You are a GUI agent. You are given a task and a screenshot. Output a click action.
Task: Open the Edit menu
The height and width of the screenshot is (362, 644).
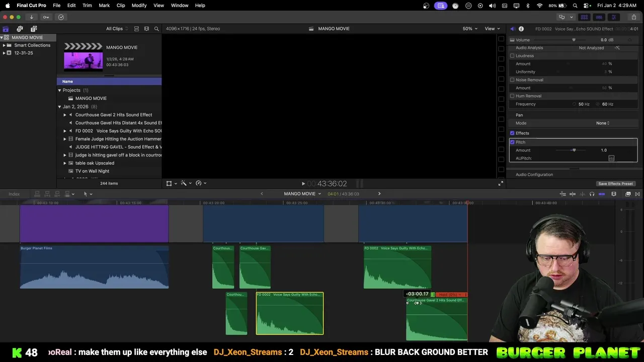(71, 6)
